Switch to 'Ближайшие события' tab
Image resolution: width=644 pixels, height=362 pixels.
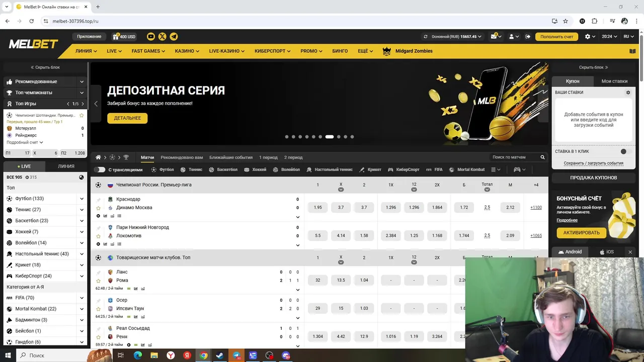[231, 157]
